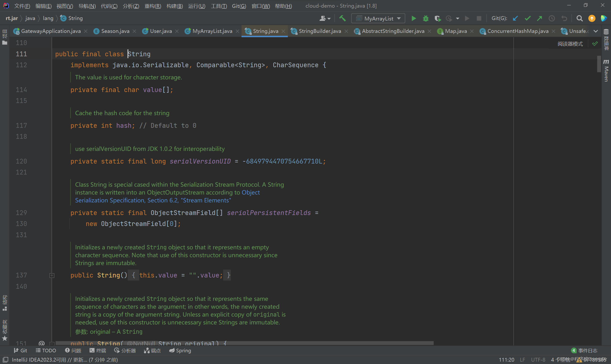The image size is (611, 364).
Task: Click the Git update project arrow
Action: click(x=516, y=18)
